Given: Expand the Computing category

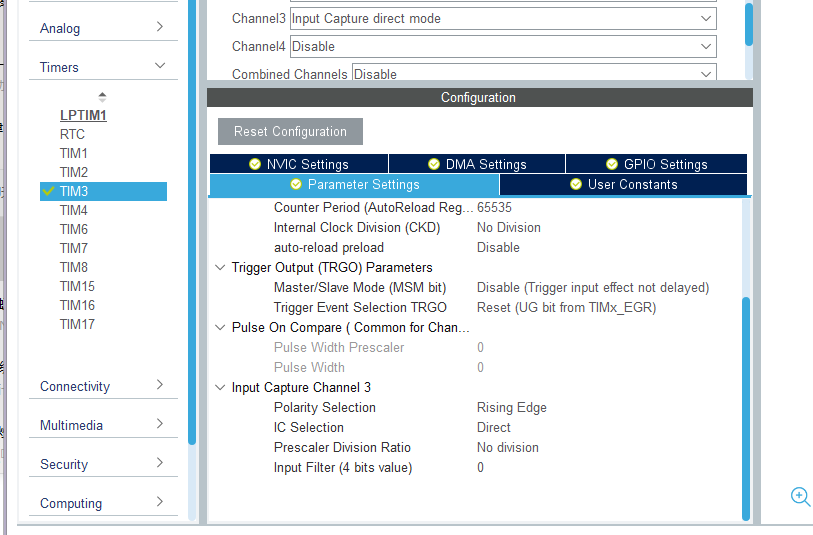Looking at the screenshot, I should pyautogui.click(x=103, y=503).
